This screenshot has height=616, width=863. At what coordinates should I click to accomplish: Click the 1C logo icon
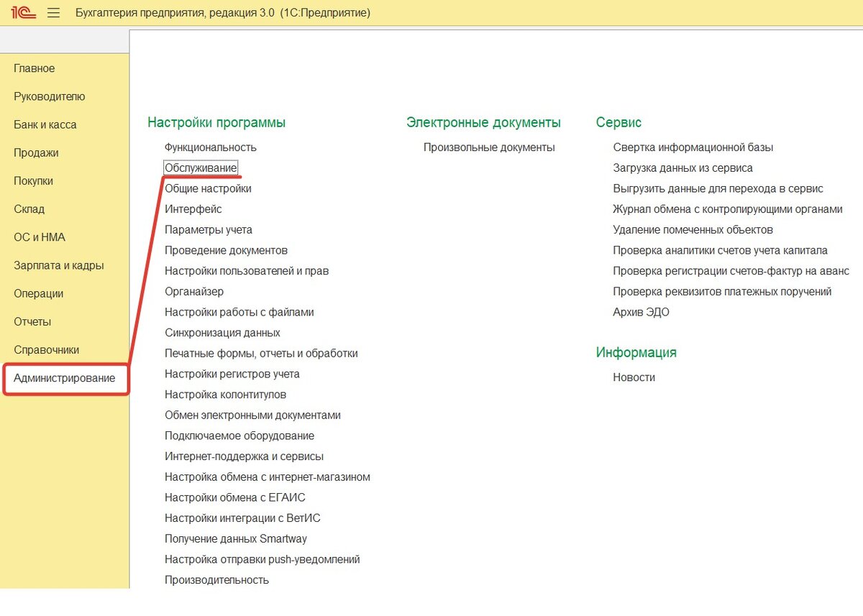click(24, 12)
